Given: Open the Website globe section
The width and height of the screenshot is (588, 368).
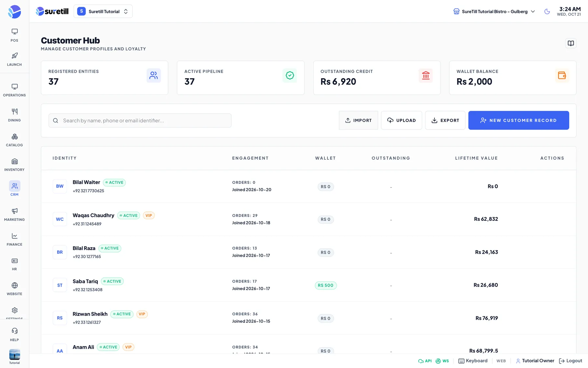Looking at the screenshot, I should [14, 289].
